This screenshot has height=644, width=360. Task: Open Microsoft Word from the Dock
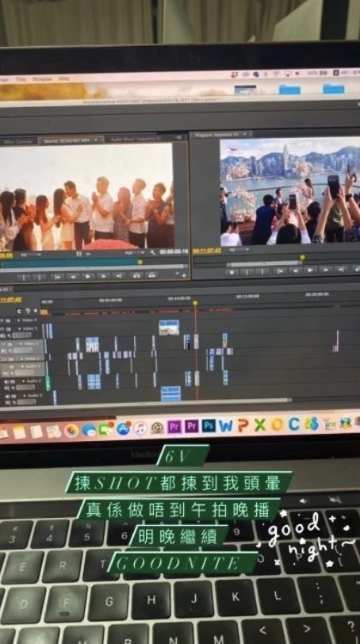tap(226, 425)
